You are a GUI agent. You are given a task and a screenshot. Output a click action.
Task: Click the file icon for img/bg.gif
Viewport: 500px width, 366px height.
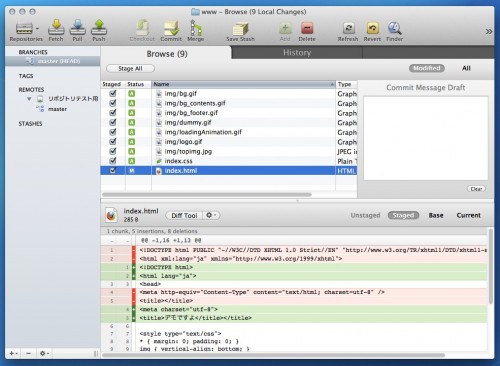pos(159,94)
